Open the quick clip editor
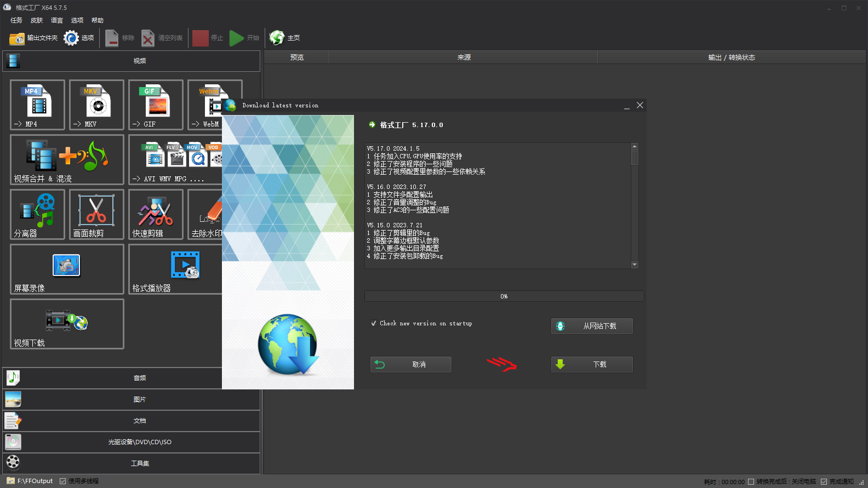This screenshot has width=868, height=488. [x=156, y=214]
